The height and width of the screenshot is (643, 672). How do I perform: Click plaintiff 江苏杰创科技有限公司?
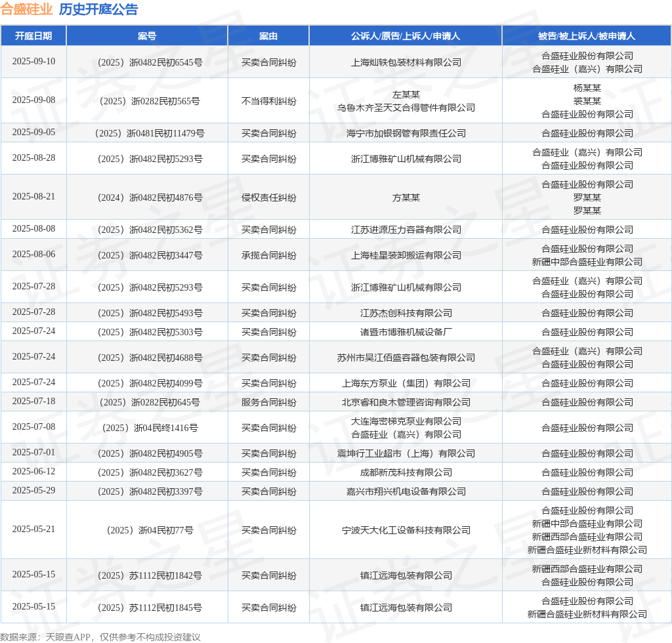click(x=406, y=313)
